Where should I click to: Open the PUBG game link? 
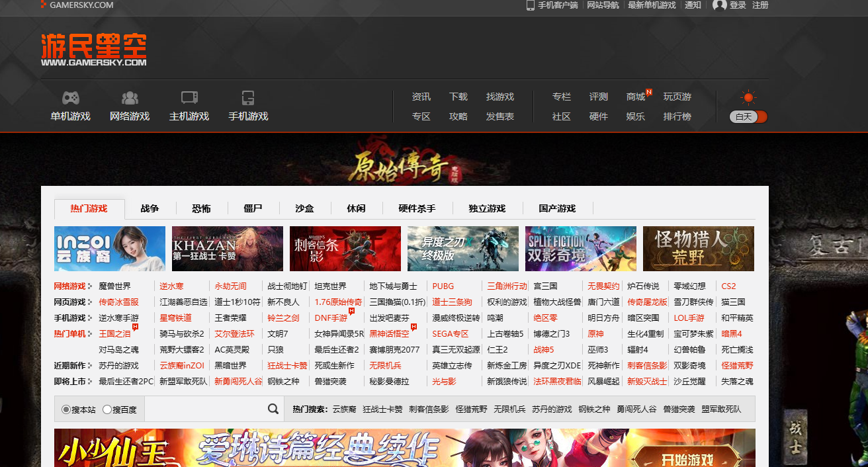(x=443, y=286)
